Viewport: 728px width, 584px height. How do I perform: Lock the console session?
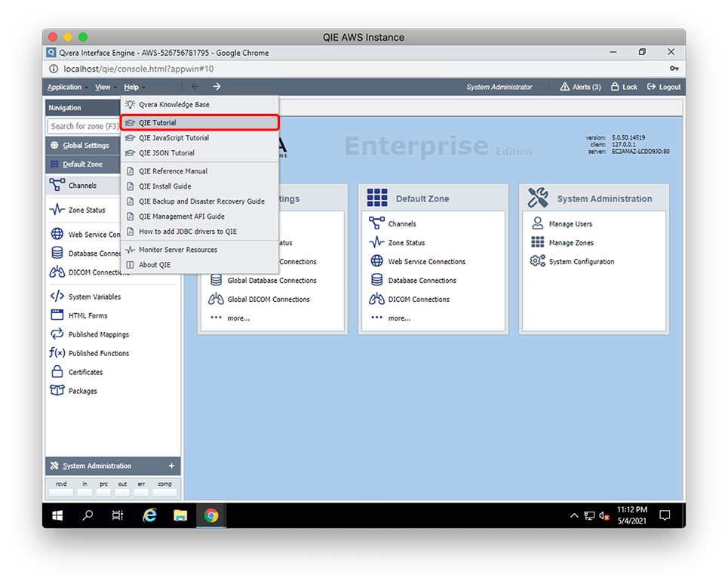pyautogui.click(x=624, y=87)
